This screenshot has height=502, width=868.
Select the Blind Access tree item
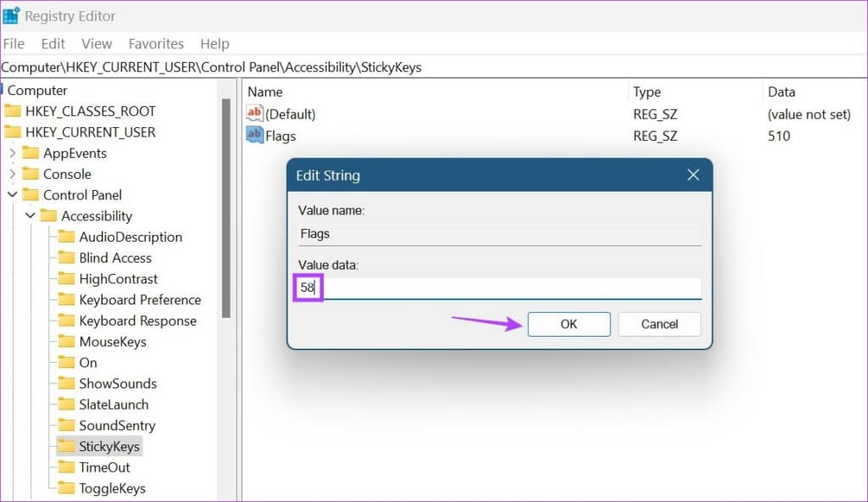pos(114,258)
